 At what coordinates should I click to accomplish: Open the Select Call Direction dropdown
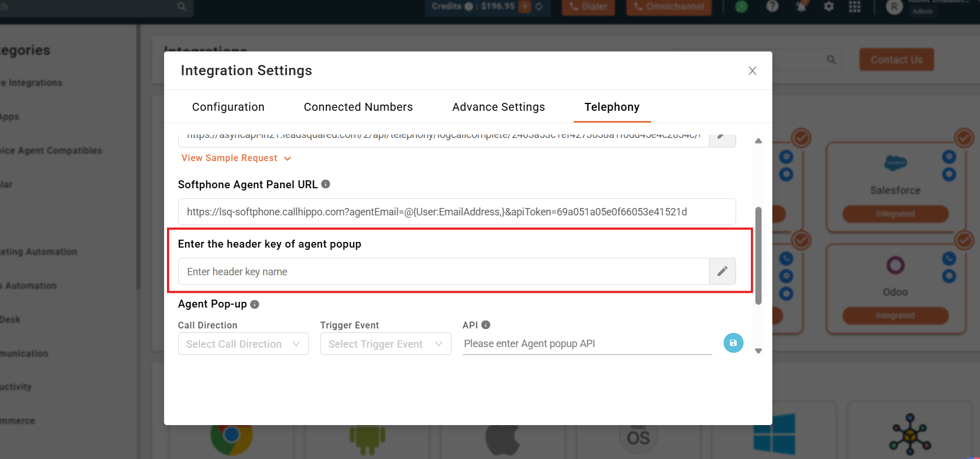[x=243, y=344]
